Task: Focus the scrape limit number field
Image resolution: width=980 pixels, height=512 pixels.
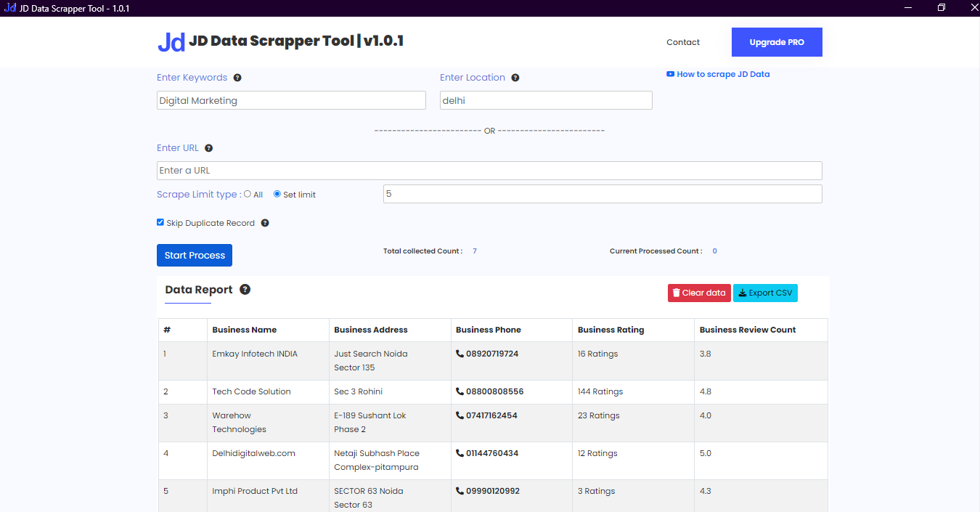Action: (x=603, y=194)
